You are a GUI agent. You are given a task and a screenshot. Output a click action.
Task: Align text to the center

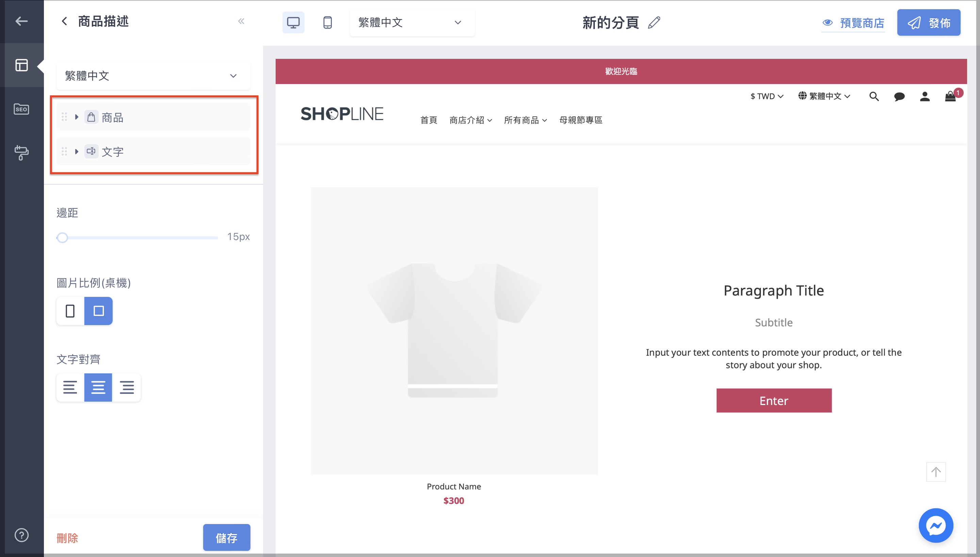(98, 387)
